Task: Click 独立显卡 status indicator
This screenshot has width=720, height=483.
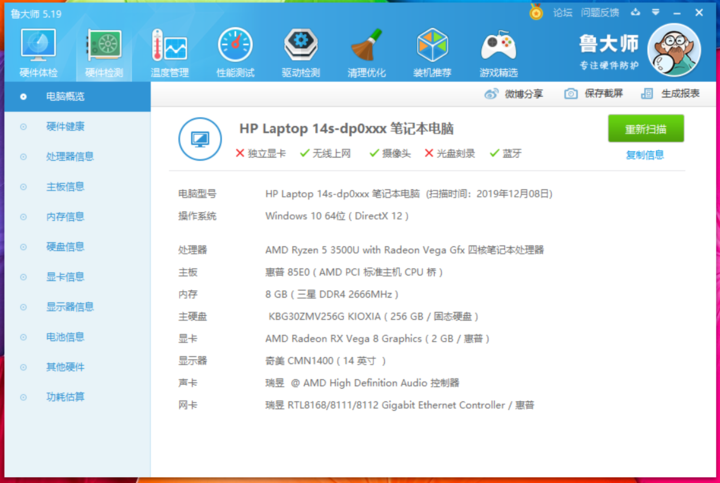Action: tap(260, 153)
